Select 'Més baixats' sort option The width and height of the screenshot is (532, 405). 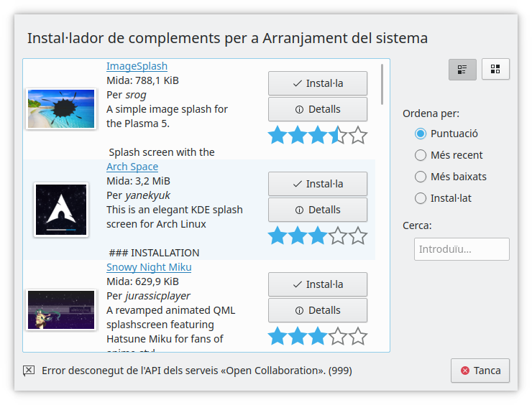pyautogui.click(x=421, y=177)
